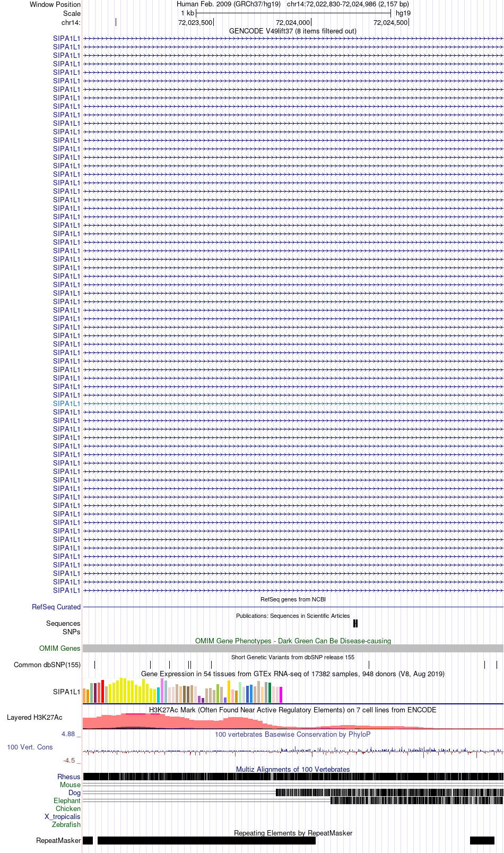The width and height of the screenshot is (504, 853).
Task: Click 'Human Feb. 2009 (GRCh37/hg19)' text
Action: tap(229, 4)
